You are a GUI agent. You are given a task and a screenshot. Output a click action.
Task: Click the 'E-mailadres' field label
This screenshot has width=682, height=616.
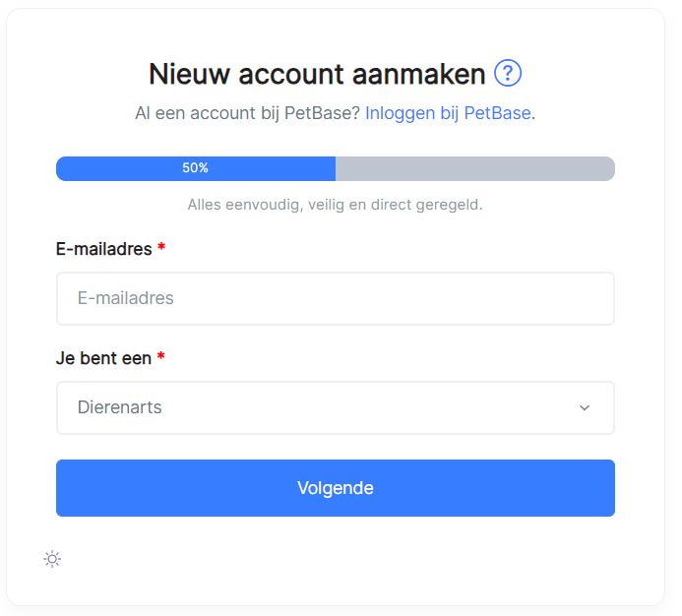pyautogui.click(x=104, y=249)
